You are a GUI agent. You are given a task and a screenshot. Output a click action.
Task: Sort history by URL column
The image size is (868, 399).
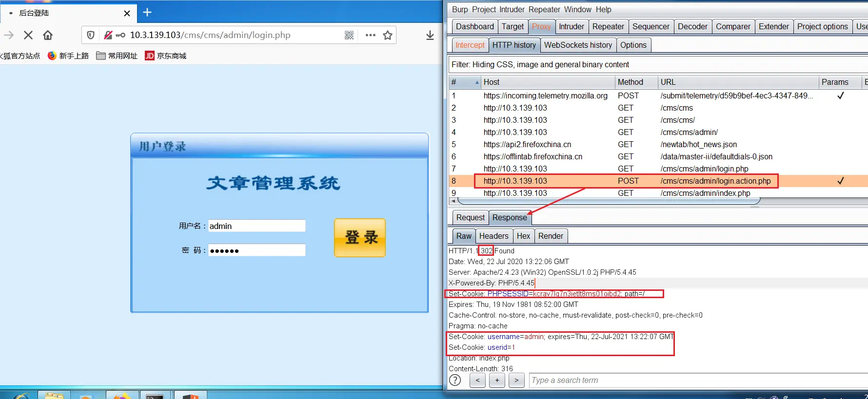(738, 82)
